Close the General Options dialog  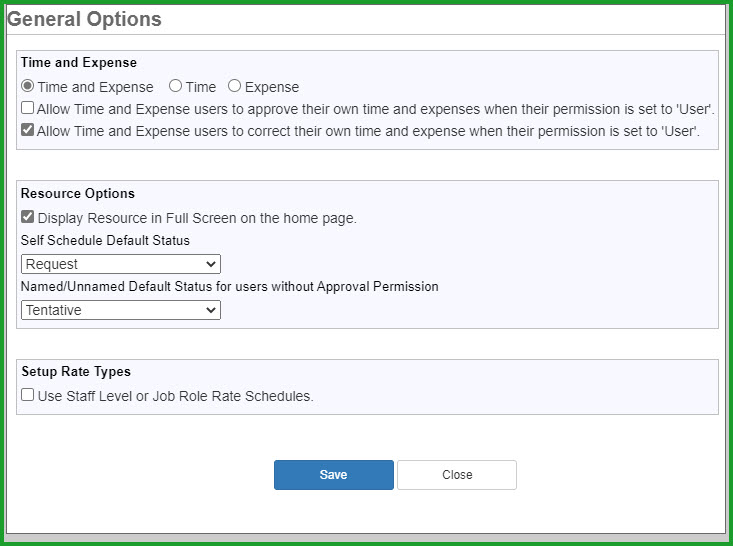457,475
